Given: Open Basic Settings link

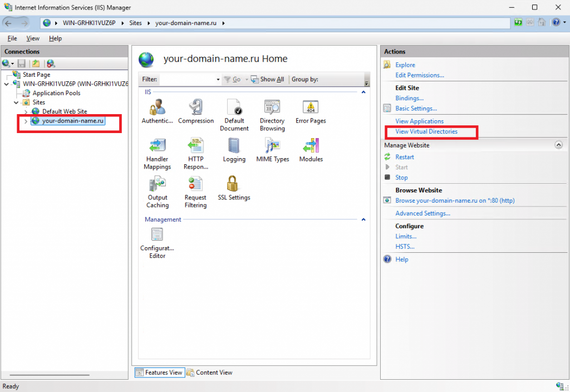Looking at the screenshot, I should [416, 109].
